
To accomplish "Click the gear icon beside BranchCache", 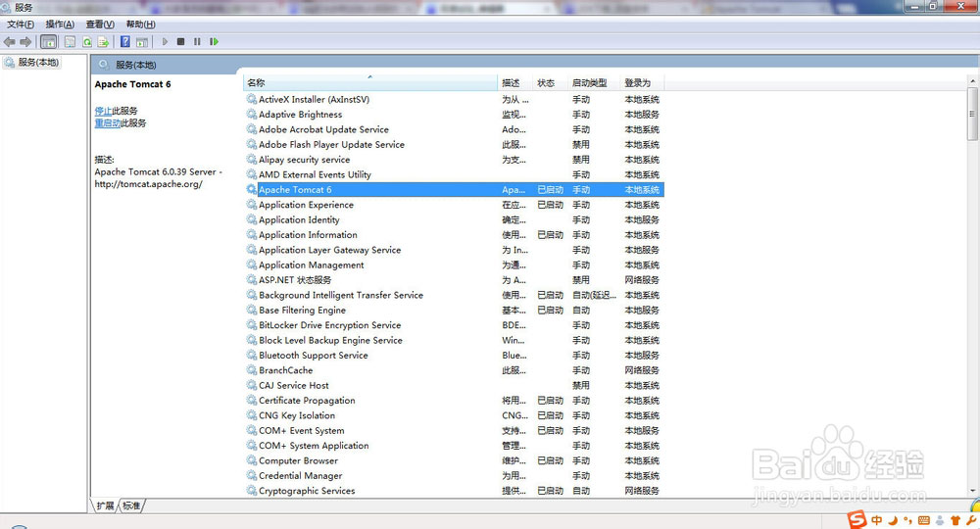I will (x=251, y=369).
